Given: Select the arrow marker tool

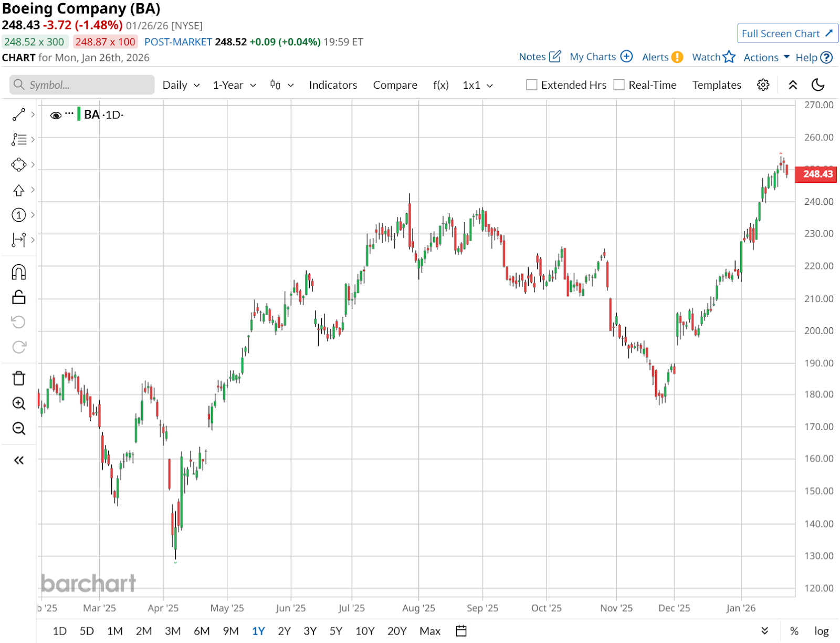Looking at the screenshot, I should click(x=19, y=190).
